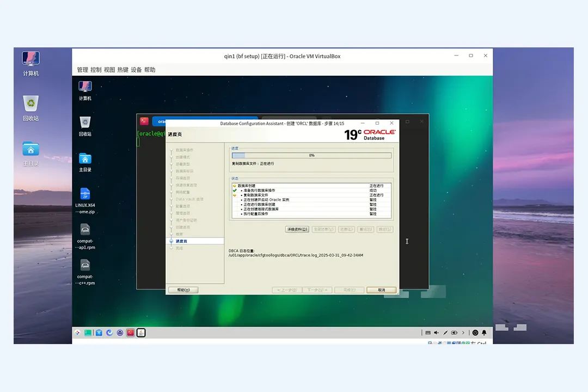Screen dimensions: 588x392
Task: Open notification bell in VM tray
Action: pyautogui.click(x=484, y=333)
